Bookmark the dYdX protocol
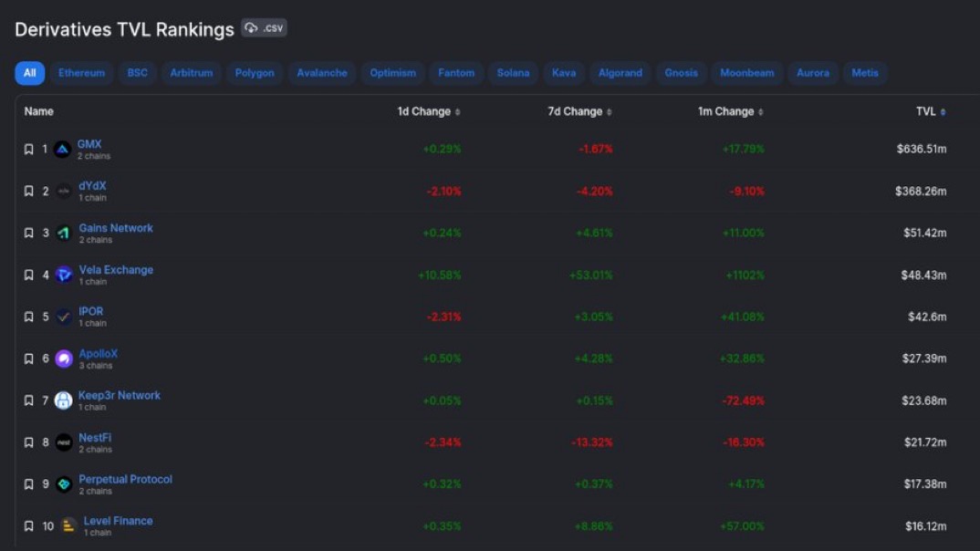 click(28, 192)
